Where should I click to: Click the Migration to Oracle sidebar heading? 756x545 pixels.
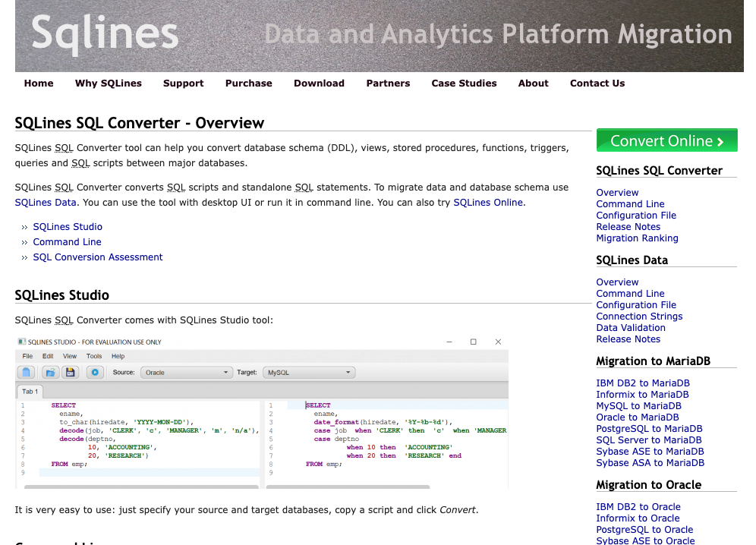click(x=648, y=485)
